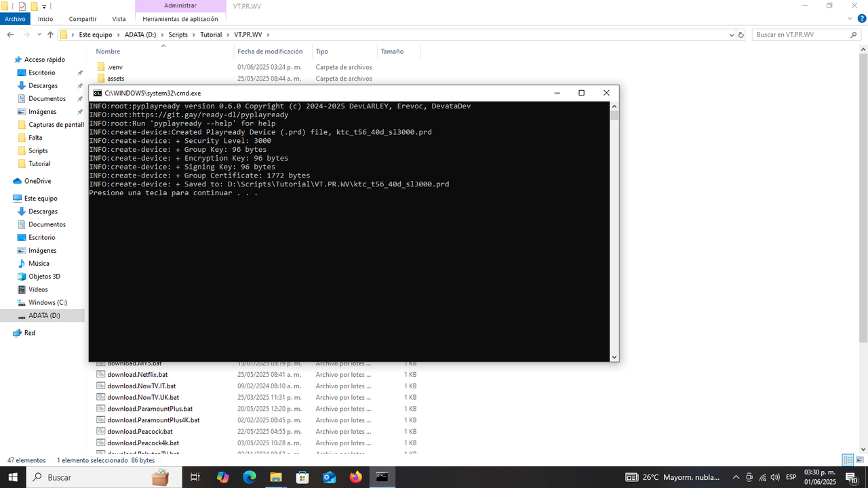Open the quick access toolbar customize arrow
Viewport: 868px width, 488px height.
pyautogui.click(x=44, y=7)
